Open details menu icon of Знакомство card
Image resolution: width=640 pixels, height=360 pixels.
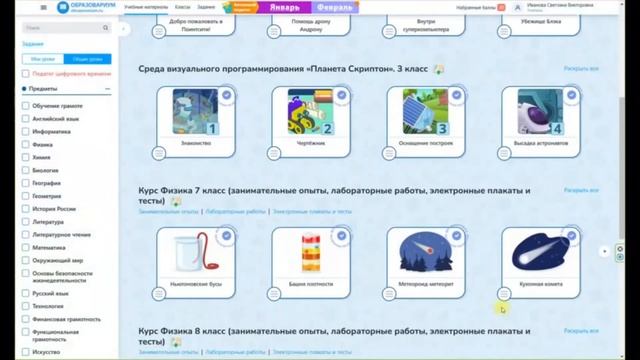tap(159, 153)
